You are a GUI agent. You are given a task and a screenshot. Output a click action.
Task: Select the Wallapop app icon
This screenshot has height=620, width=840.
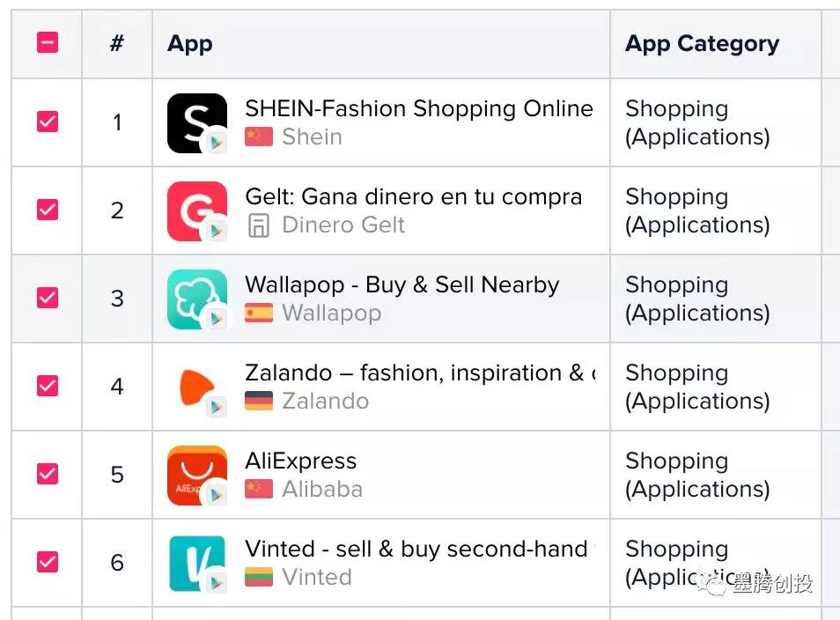[x=195, y=299]
